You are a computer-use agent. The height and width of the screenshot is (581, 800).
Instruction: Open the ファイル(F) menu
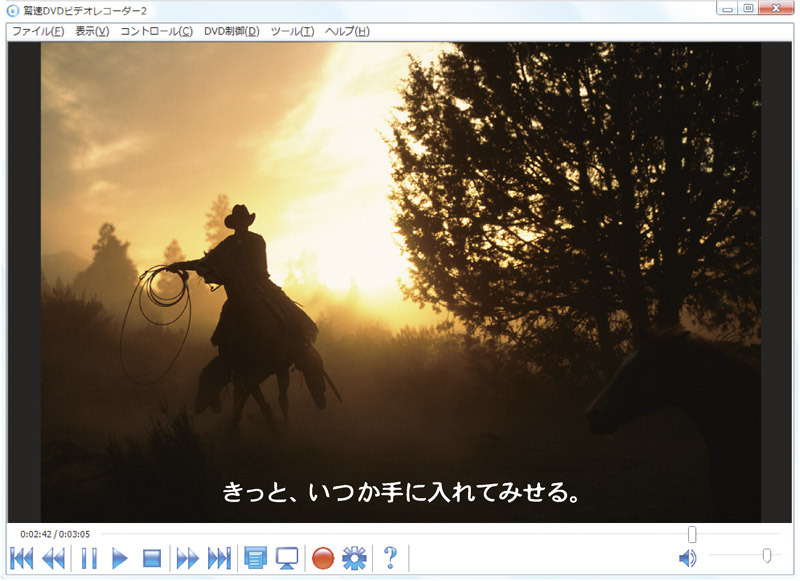pyautogui.click(x=38, y=31)
